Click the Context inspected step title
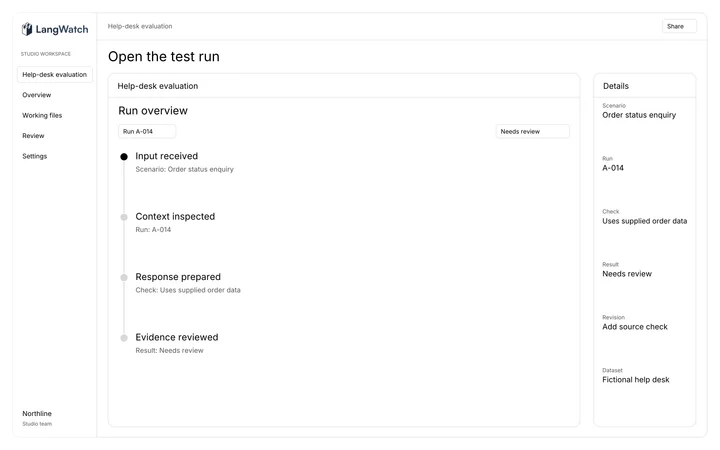The width and height of the screenshot is (720, 450). 175,216
